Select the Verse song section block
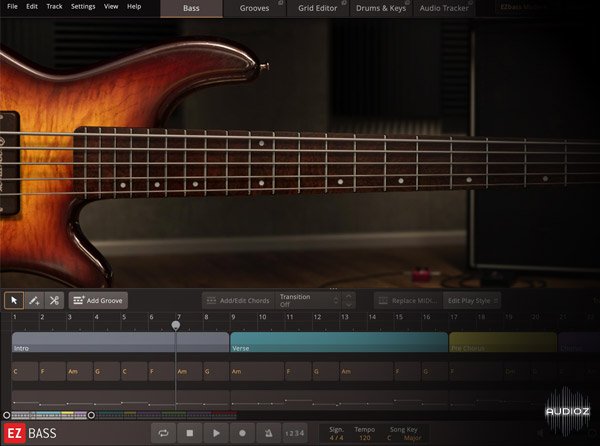 (338, 343)
